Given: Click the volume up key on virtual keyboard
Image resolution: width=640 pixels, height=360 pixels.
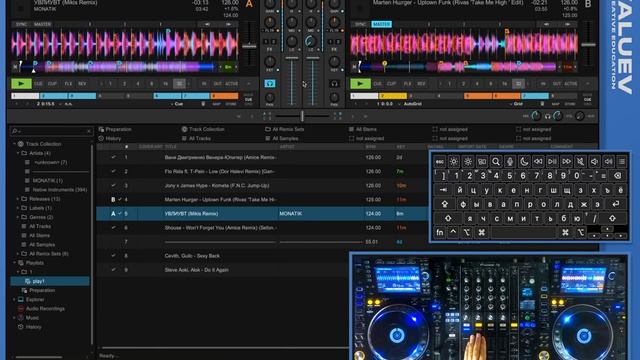Looking at the screenshot, I should click(x=609, y=162).
